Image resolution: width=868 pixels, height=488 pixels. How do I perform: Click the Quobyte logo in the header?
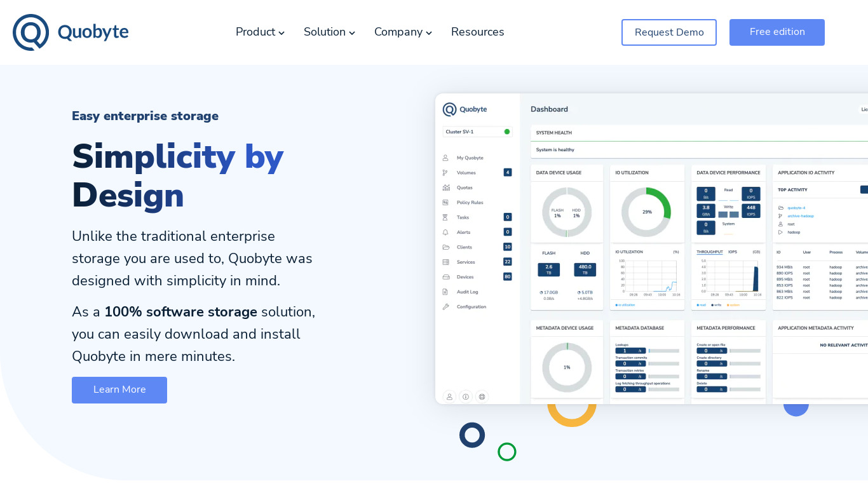(x=71, y=32)
